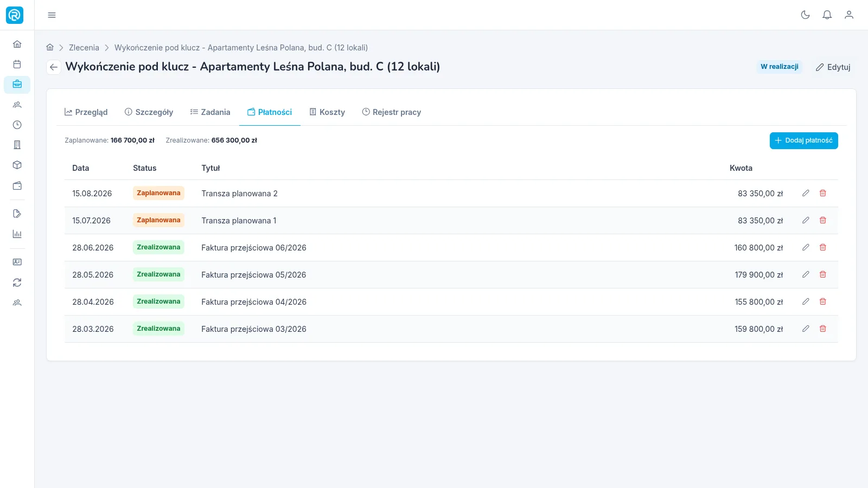Viewport: 868px width, 488px height.
Task: Open the calendar icon in sidebar
Action: [x=17, y=65]
